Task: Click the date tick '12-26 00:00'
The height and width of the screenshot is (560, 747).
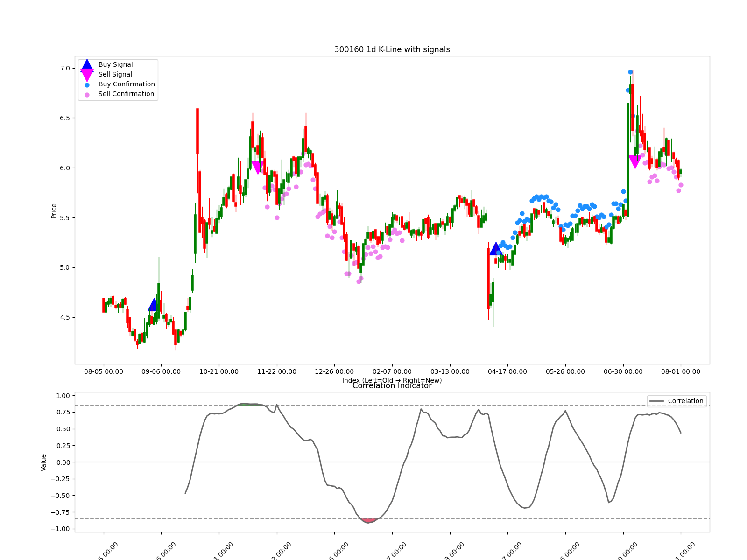Action: click(x=334, y=371)
